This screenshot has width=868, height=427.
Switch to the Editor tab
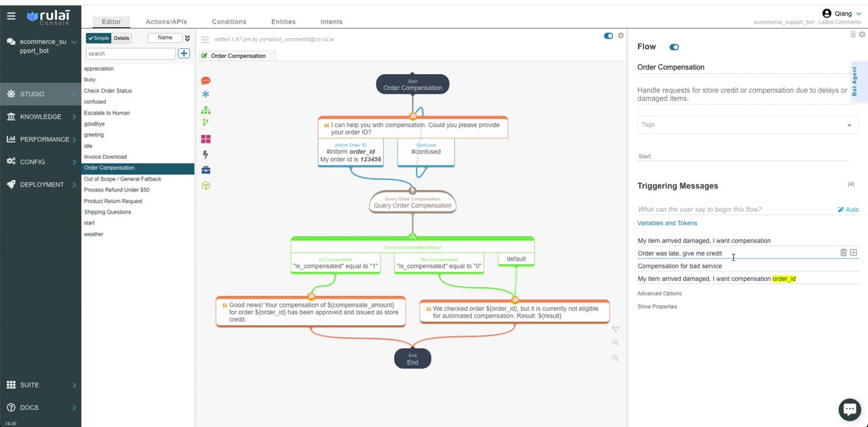tap(111, 22)
